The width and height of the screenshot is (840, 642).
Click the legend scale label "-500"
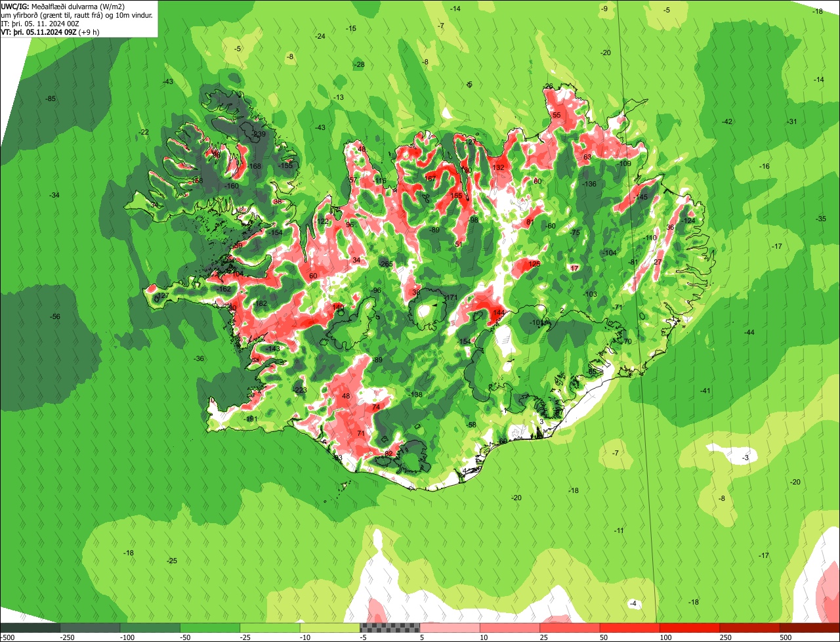[7, 637]
